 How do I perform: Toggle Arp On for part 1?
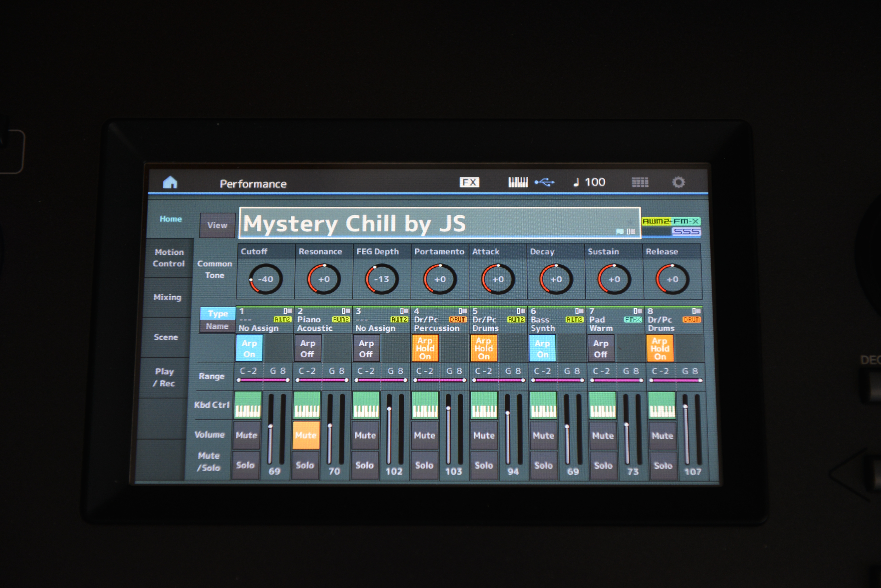pyautogui.click(x=249, y=348)
